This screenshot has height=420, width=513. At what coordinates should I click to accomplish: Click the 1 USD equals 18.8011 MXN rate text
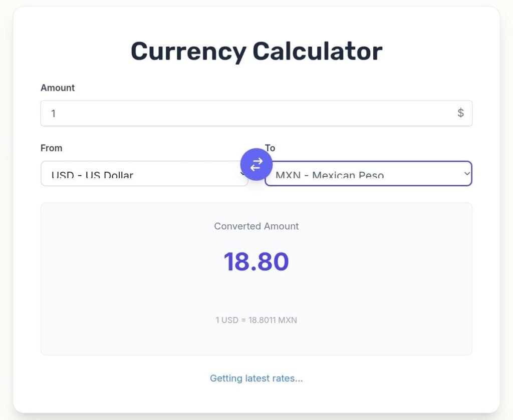point(256,320)
